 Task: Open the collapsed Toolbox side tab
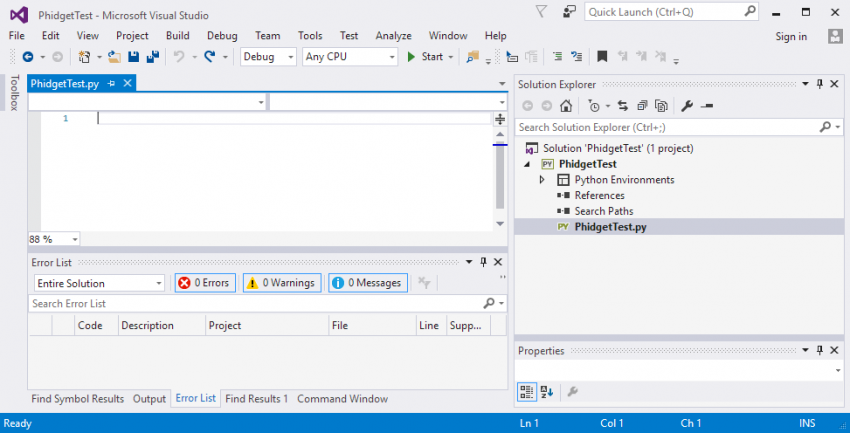click(14, 92)
